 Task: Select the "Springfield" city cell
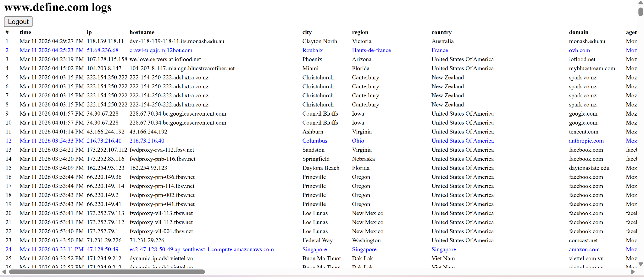pos(316,159)
